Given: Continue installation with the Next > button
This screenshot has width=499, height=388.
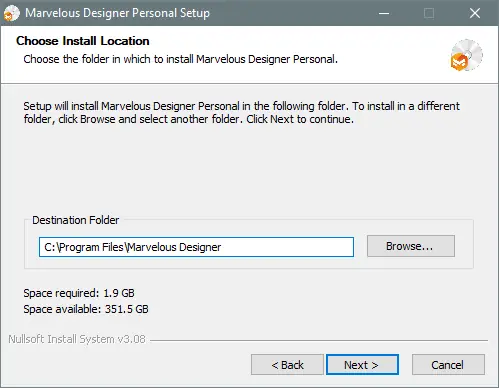Looking at the screenshot, I should click(362, 365).
